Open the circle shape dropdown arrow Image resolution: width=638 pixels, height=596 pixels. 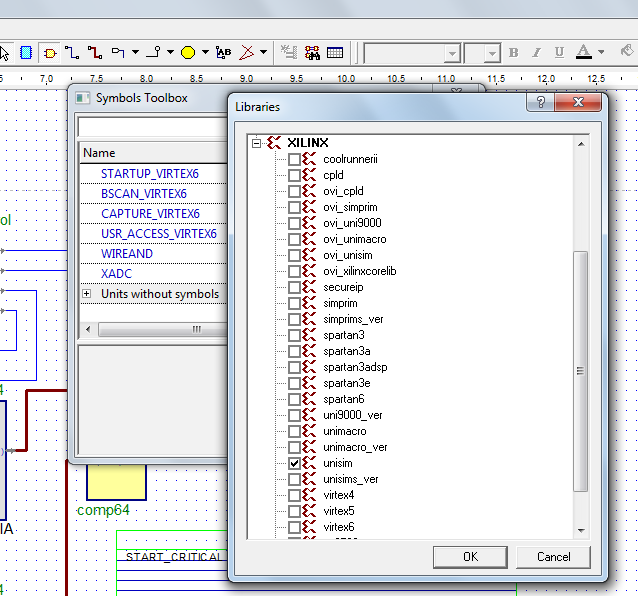[205, 52]
